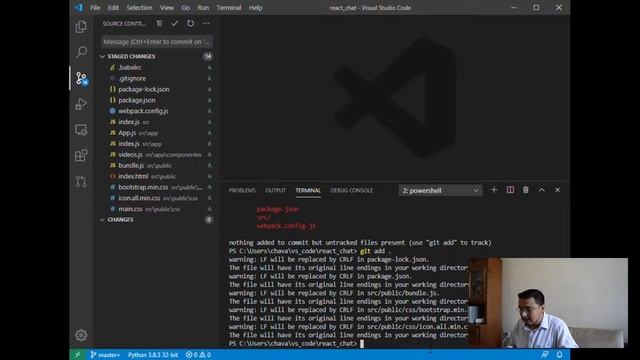Viewport: 640px width, 360px height.
Task: Select staged file main.css
Action: pos(157,209)
